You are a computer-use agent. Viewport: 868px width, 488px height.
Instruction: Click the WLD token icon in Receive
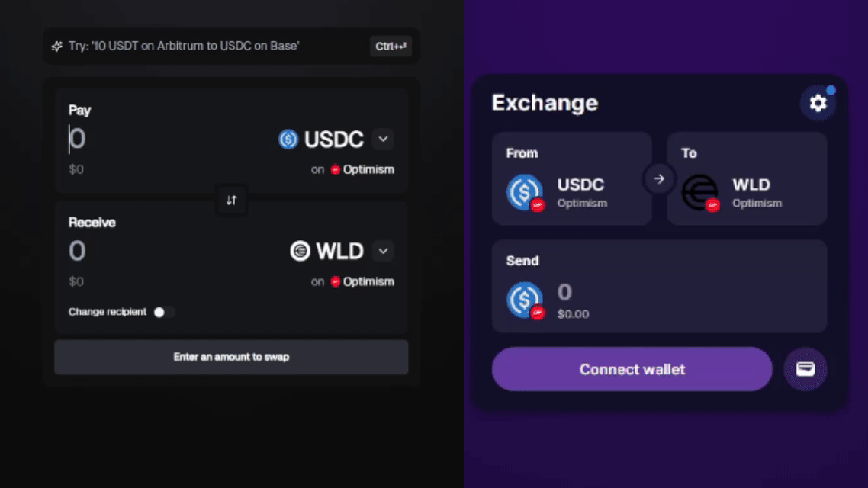300,251
